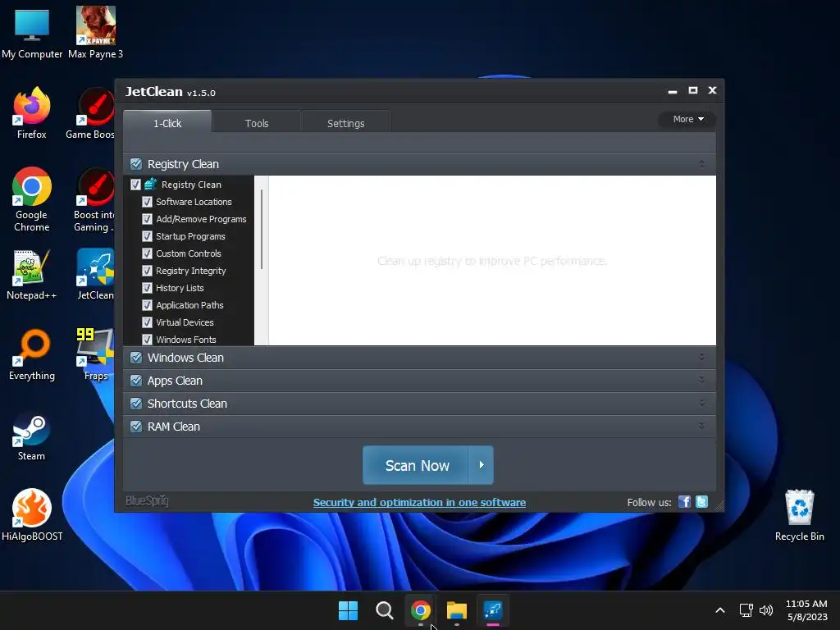Open the More dropdown menu

688,119
